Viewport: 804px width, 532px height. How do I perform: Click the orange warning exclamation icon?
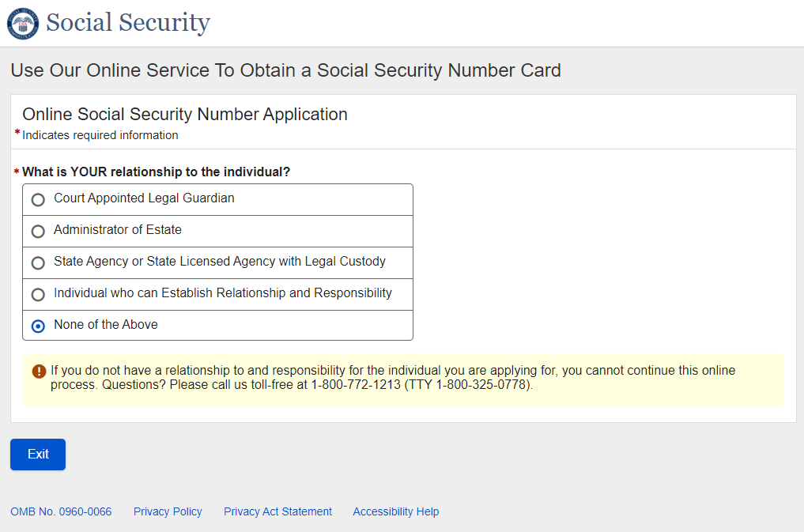pyautogui.click(x=39, y=371)
